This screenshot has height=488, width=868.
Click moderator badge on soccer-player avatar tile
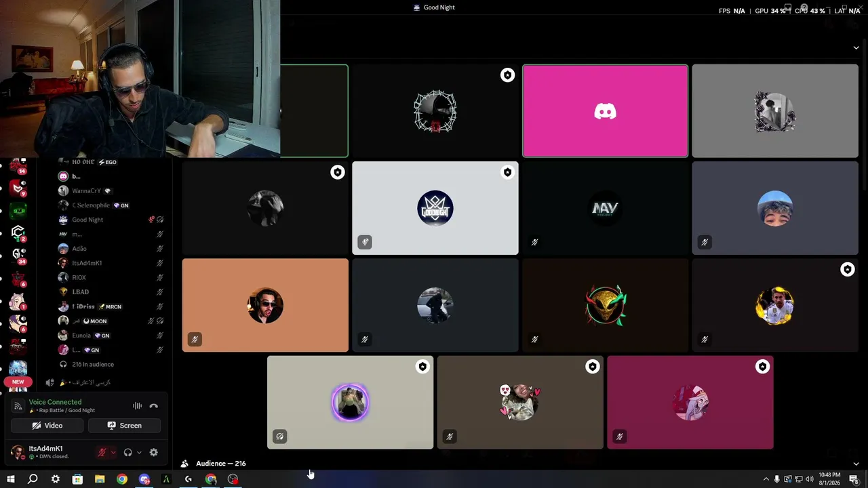[847, 270]
